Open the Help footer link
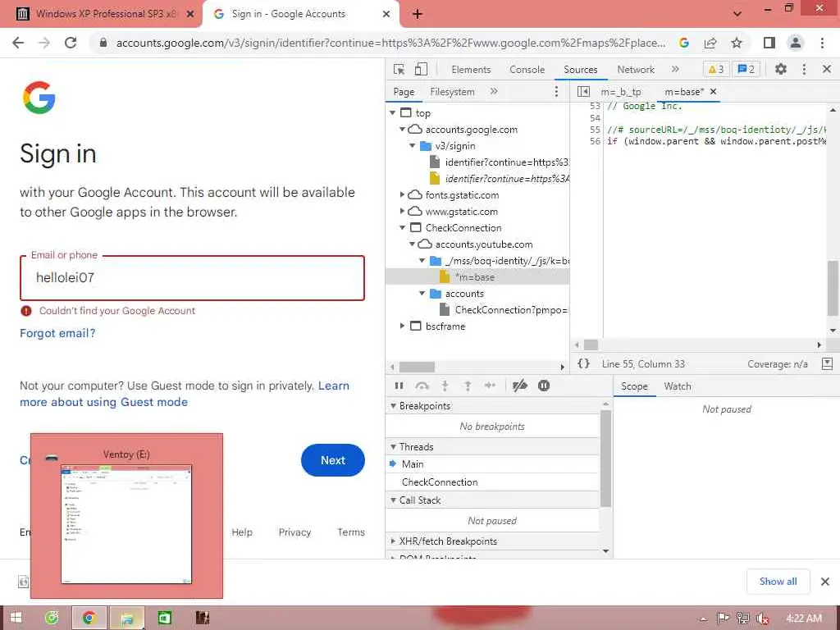This screenshot has width=840, height=630. click(x=242, y=532)
